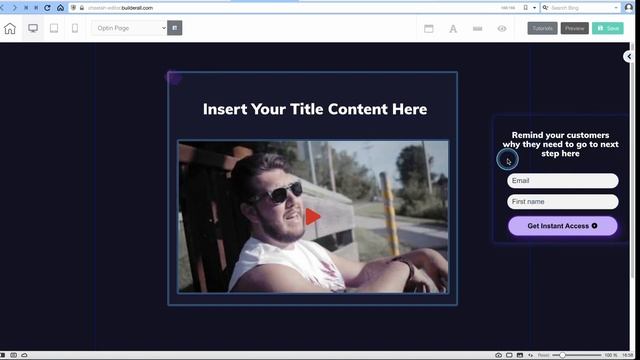The height and width of the screenshot is (360, 640).
Task: Click the Get Instant Access button
Action: pyautogui.click(x=563, y=226)
